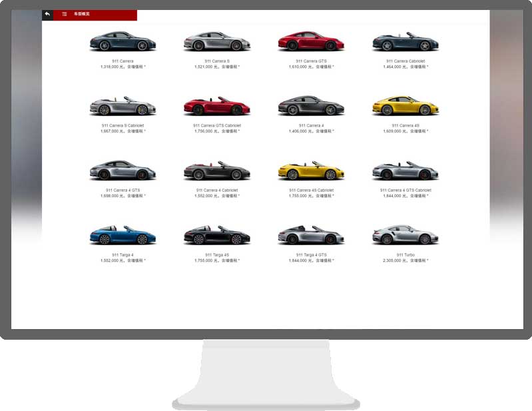
Task: Select the 911 Carrera 4 Cabriolet image
Action: point(217,171)
